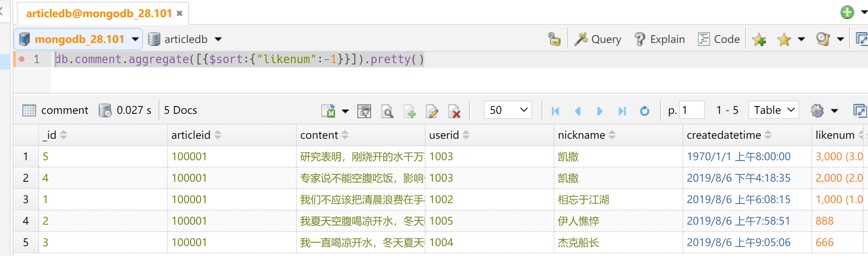
Task: Add current query to favorites
Action: [759, 40]
